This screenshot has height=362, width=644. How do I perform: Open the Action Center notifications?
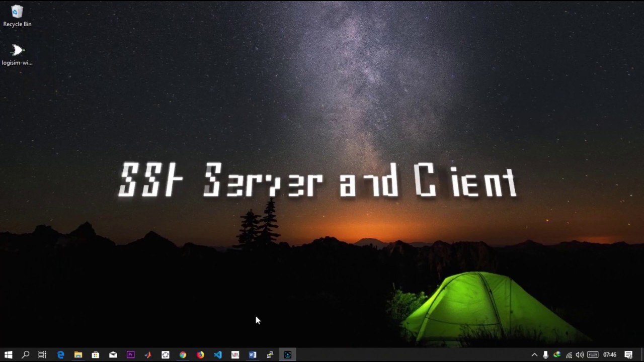pyautogui.click(x=628, y=355)
